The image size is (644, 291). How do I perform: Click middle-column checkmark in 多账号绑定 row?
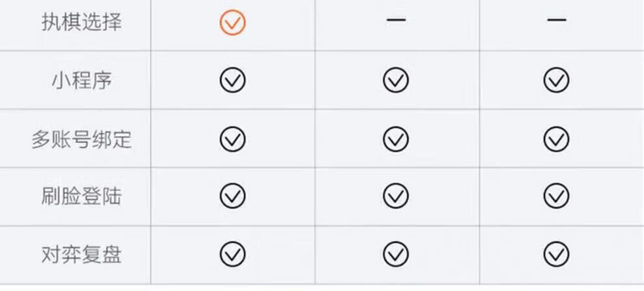click(x=396, y=139)
